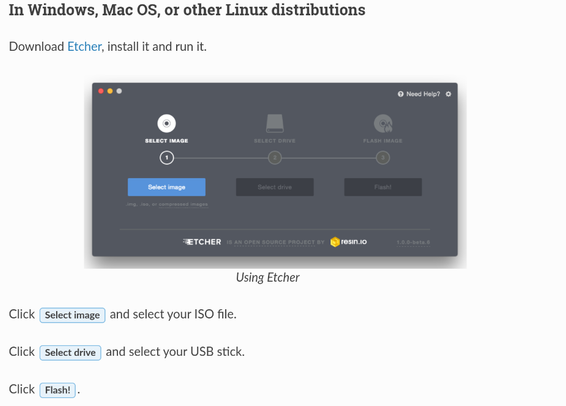Click step 3 circle marker
The width and height of the screenshot is (566, 406).
click(x=383, y=158)
